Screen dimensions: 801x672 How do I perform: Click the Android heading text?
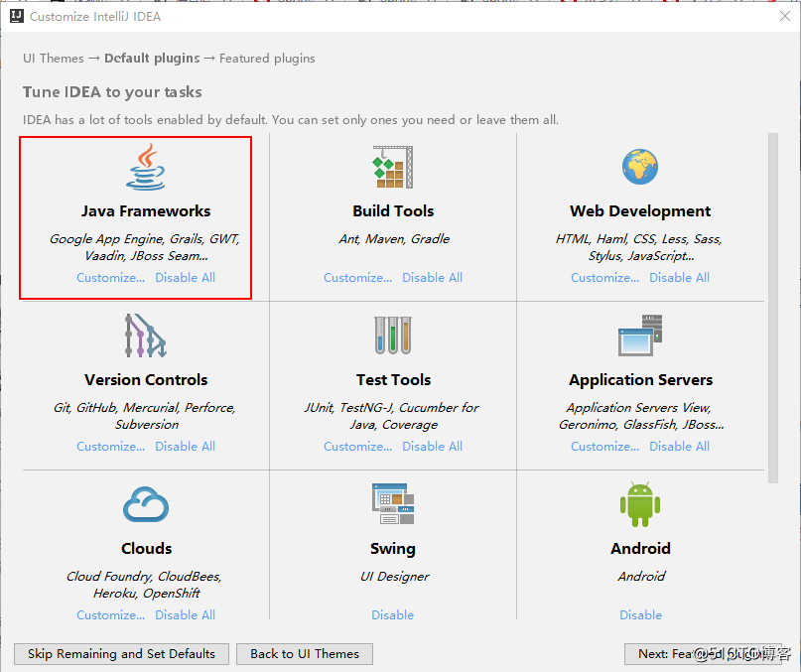point(640,548)
